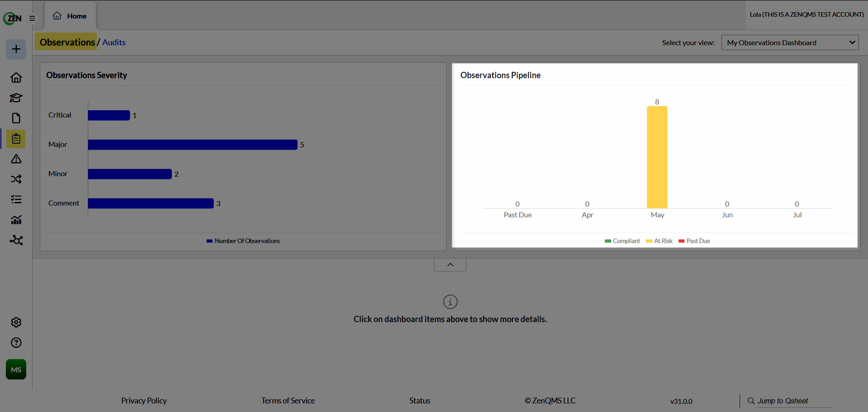Open the checklist tasks icon in sidebar
Screen dimensions: 868x412
[16, 199]
